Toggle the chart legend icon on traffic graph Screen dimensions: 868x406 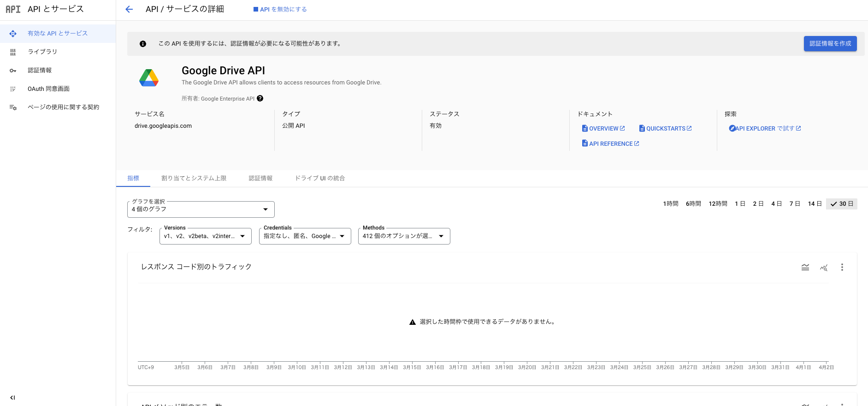pyautogui.click(x=805, y=267)
